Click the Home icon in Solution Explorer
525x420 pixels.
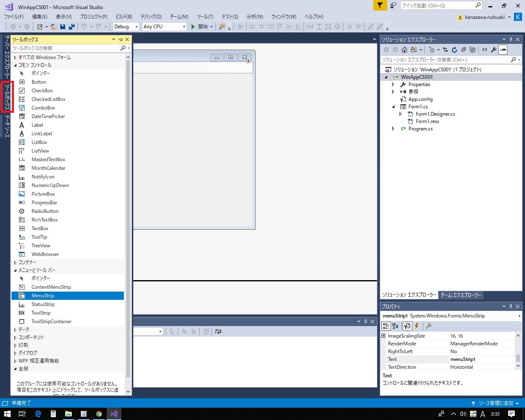coord(404,50)
